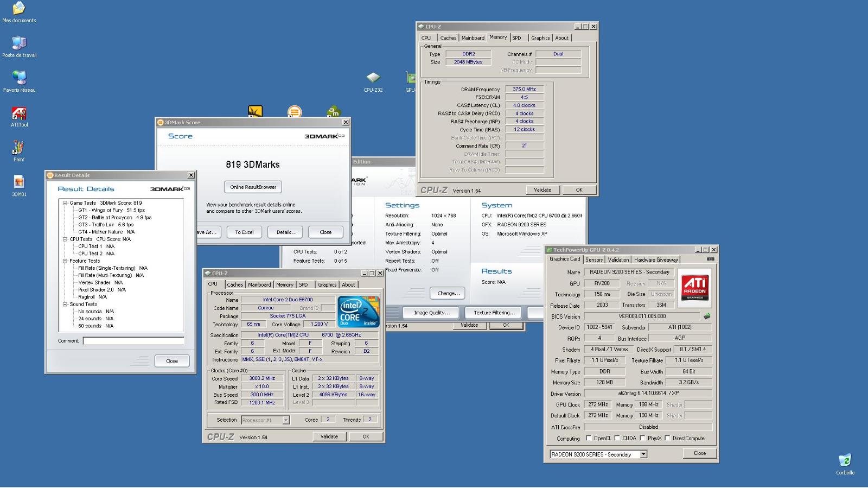Collapse the Sound Tests tree node

pos(65,304)
